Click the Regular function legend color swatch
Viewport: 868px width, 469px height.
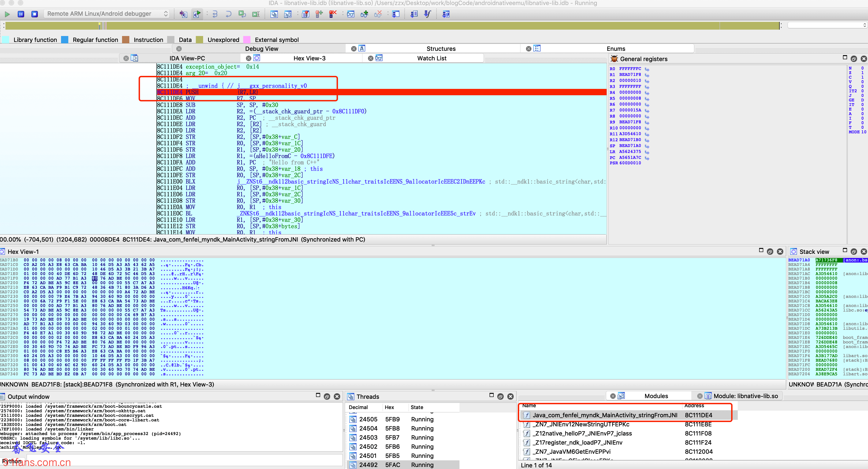click(65, 40)
